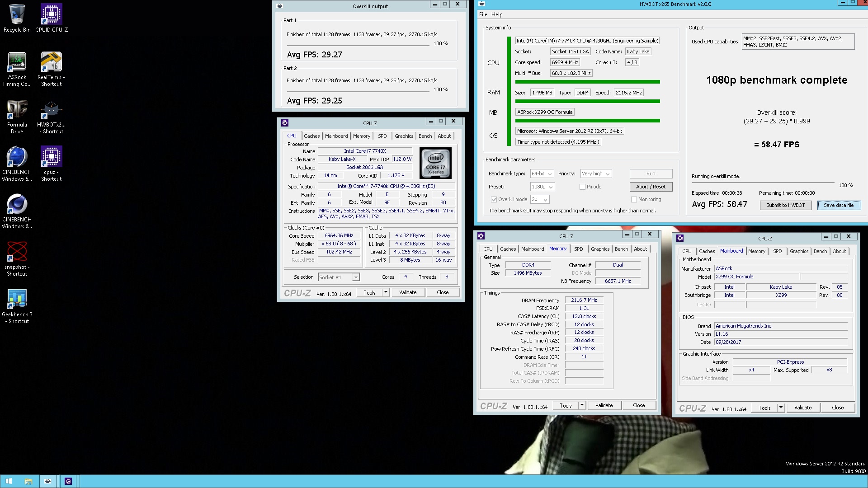Open cpuz shortcut desktop icon
The width and height of the screenshot is (868, 488).
(51, 164)
